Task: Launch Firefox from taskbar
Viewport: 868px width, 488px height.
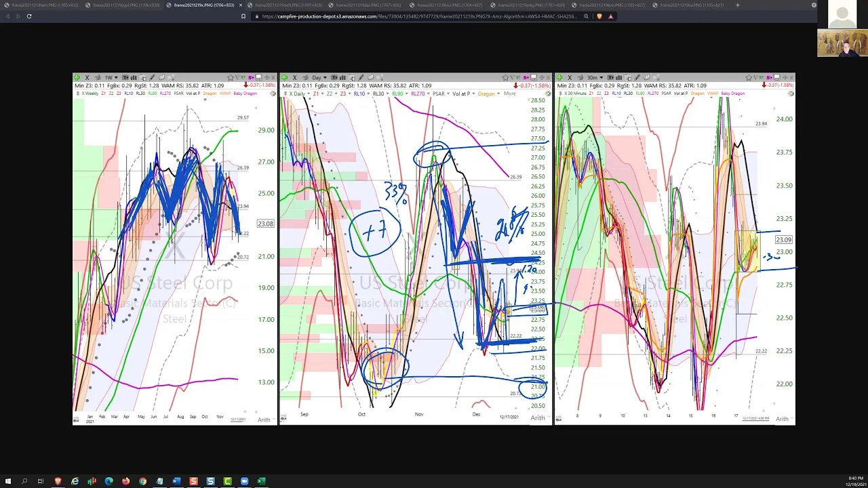Action: [125, 481]
